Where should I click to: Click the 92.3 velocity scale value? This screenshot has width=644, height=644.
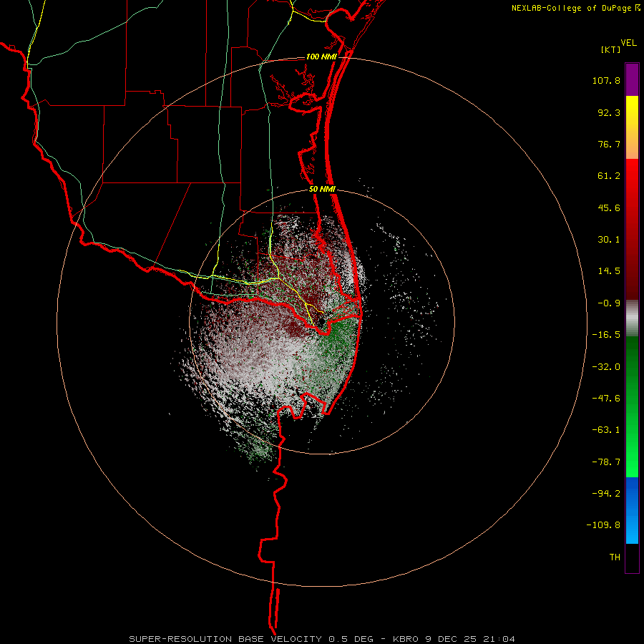coord(609,112)
